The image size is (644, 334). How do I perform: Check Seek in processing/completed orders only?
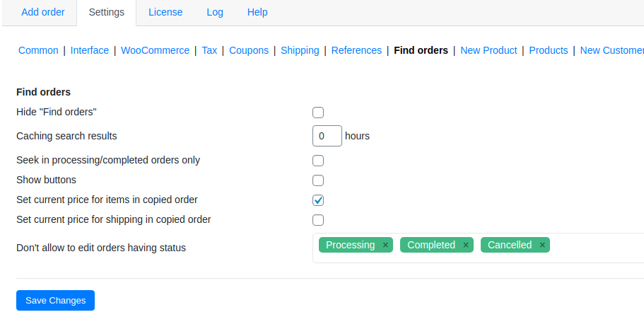[318, 161]
